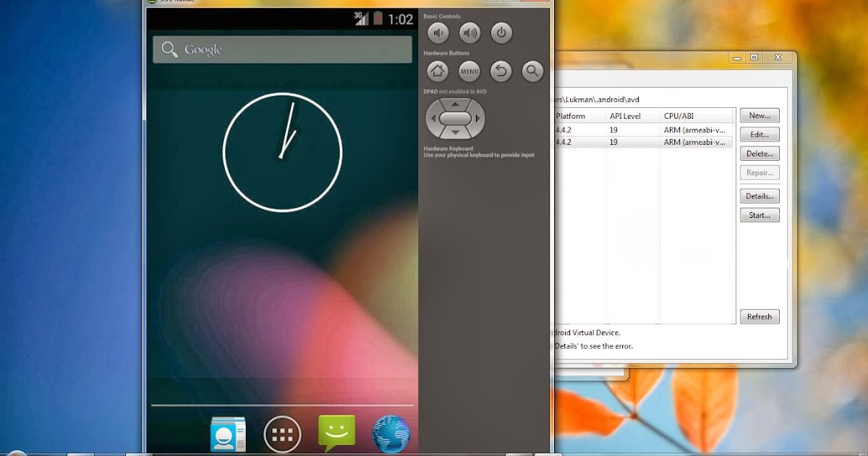The width and height of the screenshot is (868, 456).
Task: Tap the Google search magnifier icon
Action: [x=169, y=49]
